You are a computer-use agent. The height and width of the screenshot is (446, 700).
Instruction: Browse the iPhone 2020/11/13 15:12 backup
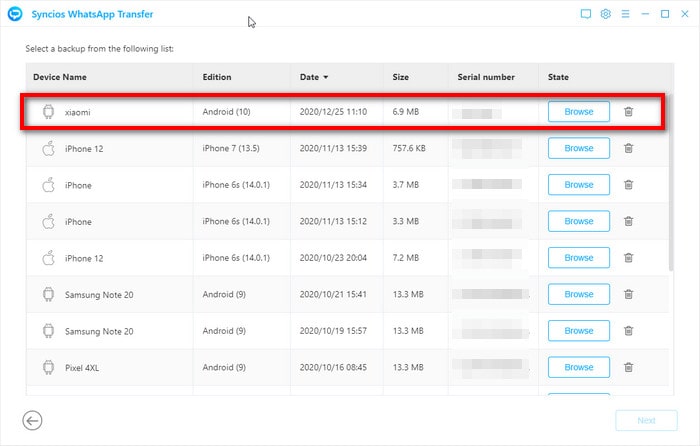[x=579, y=221]
